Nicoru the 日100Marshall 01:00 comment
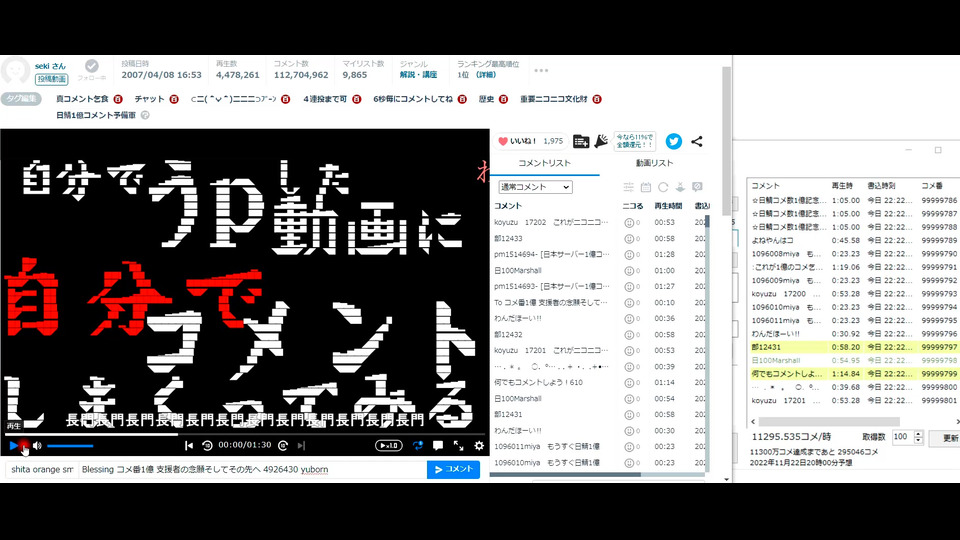The image size is (960, 540). click(x=629, y=271)
